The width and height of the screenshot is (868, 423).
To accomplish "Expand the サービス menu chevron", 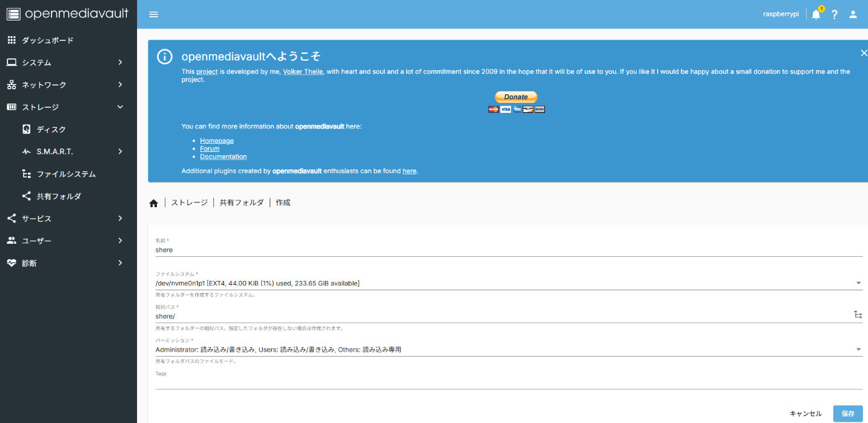I will pyautogui.click(x=120, y=218).
